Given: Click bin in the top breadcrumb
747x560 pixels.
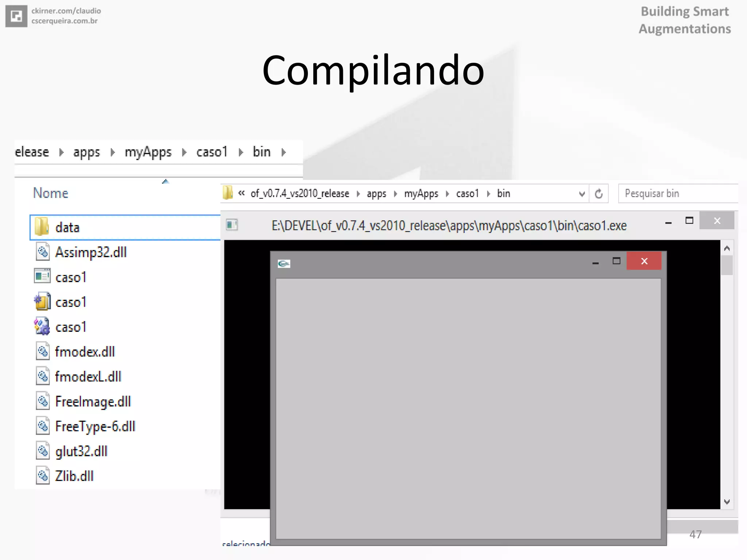Looking at the screenshot, I should [x=262, y=152].
